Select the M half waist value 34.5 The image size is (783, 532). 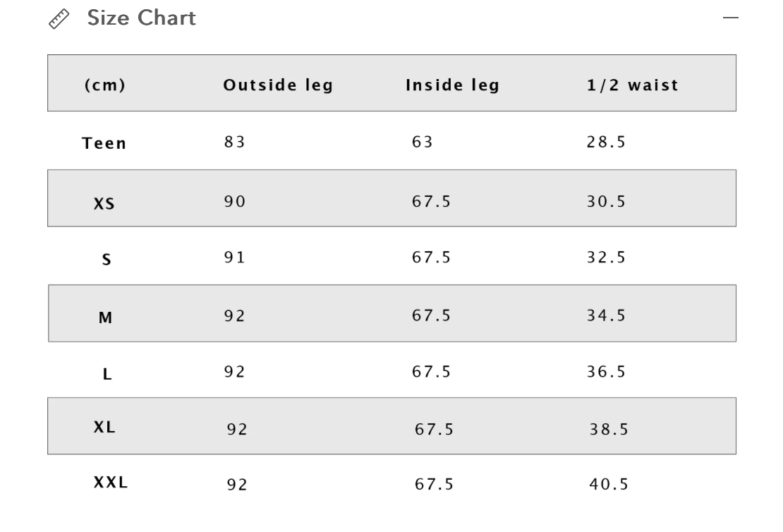(x=606, y=315)
